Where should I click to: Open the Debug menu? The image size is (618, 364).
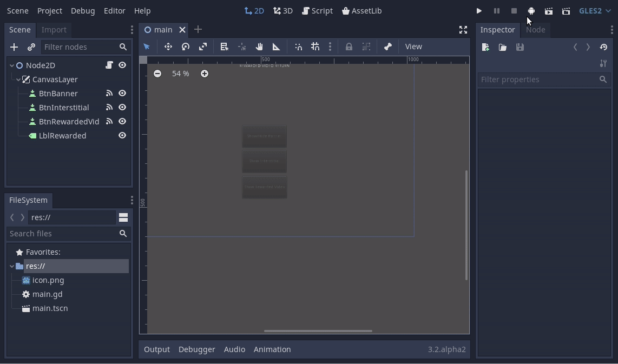click(x=82, y=10)
